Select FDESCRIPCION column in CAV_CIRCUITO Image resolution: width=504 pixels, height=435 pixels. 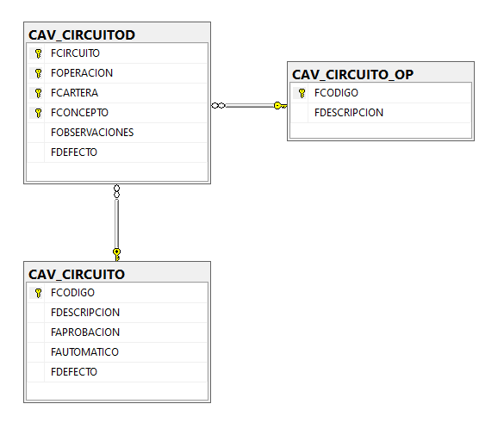point(117,313)
